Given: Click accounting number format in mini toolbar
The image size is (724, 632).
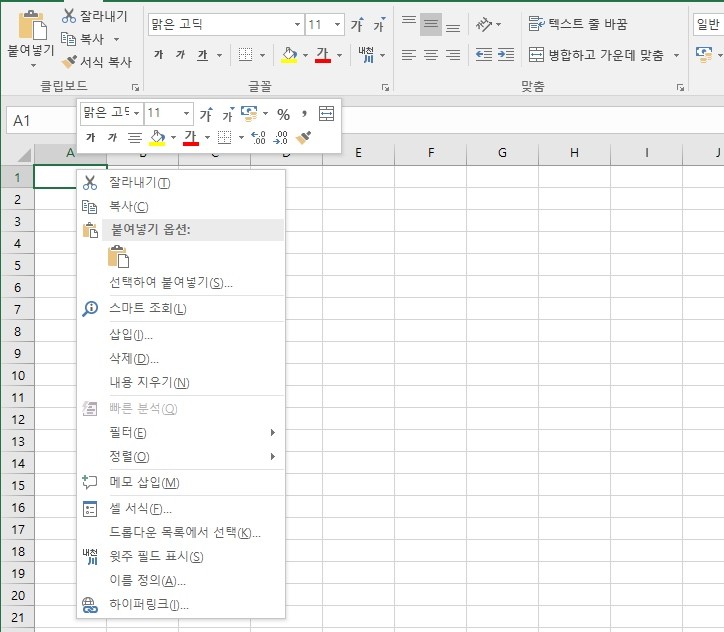Looking at the screenshot, I should tap(249, 114).
